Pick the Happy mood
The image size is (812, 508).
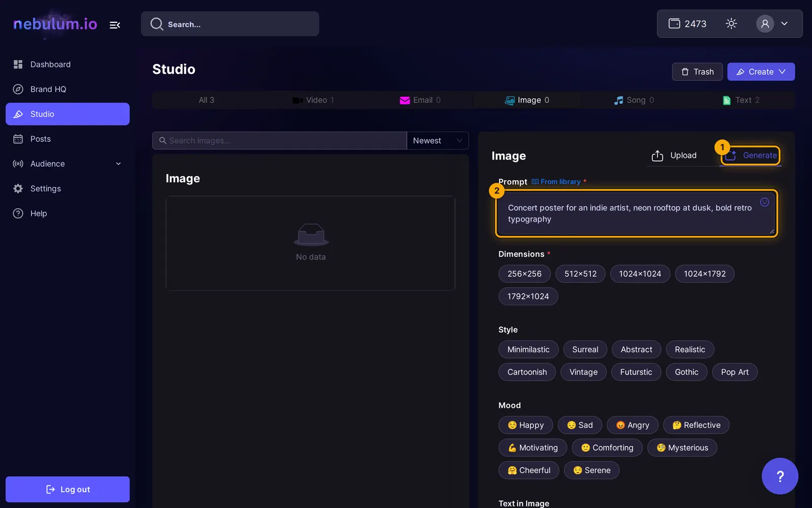click(526, 425)
